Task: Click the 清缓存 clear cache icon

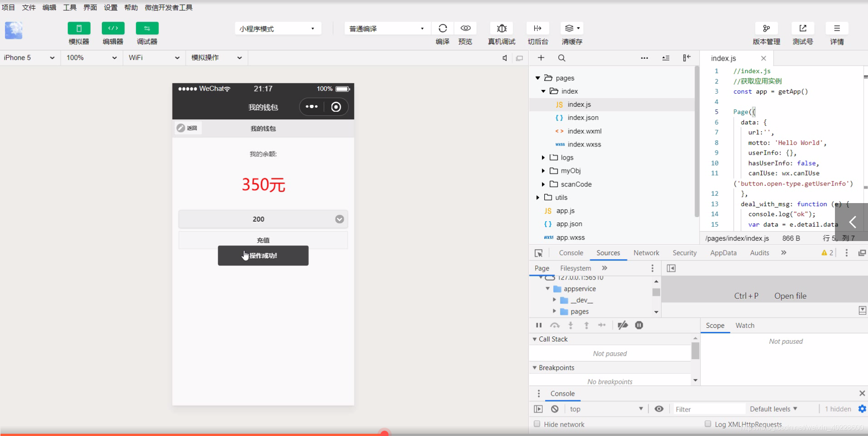Action: point(571,28)
